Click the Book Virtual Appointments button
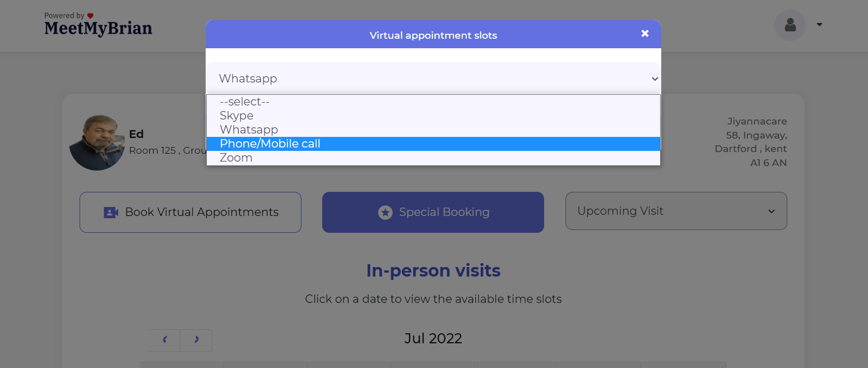Viewport: 868px width, 368px height. click(x=191, y=212)
